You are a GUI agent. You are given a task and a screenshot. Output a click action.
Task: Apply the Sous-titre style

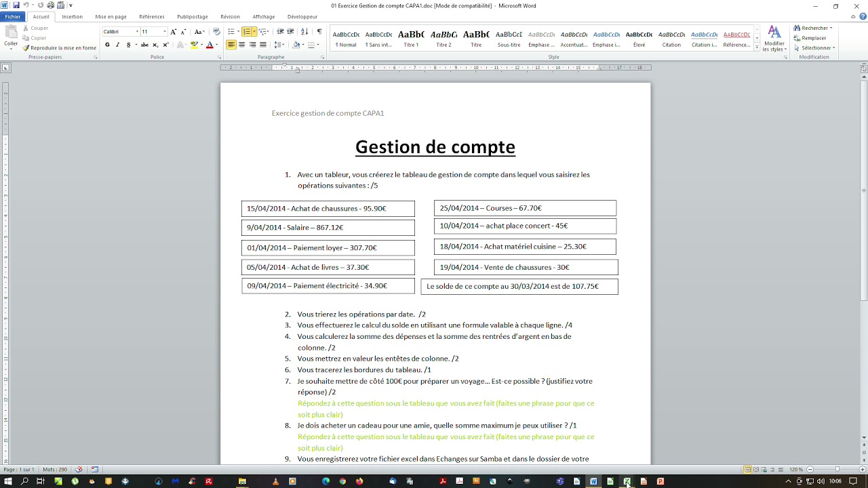pyautogui.click(x=509, y=39)
